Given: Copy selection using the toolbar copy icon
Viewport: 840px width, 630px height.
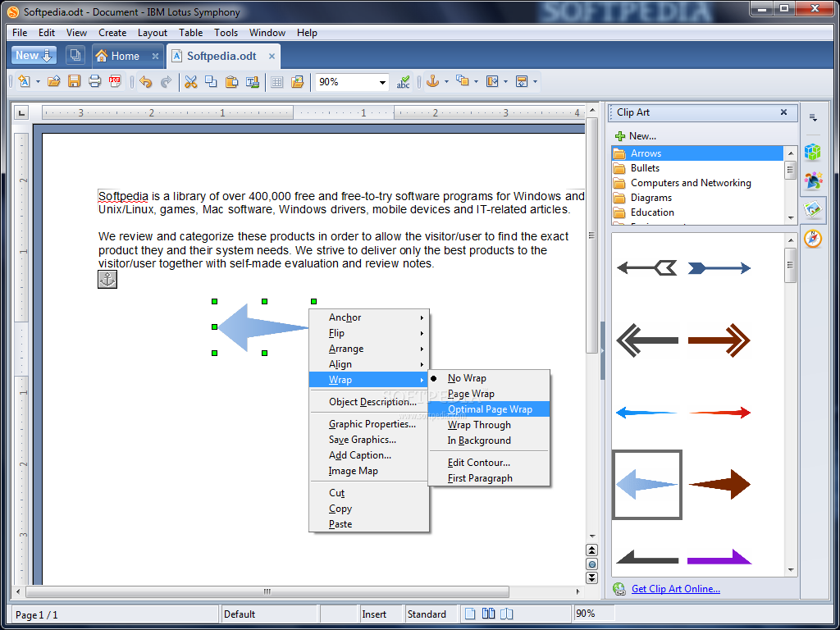Looking at the screenshot, I should [x=211, y=81].
